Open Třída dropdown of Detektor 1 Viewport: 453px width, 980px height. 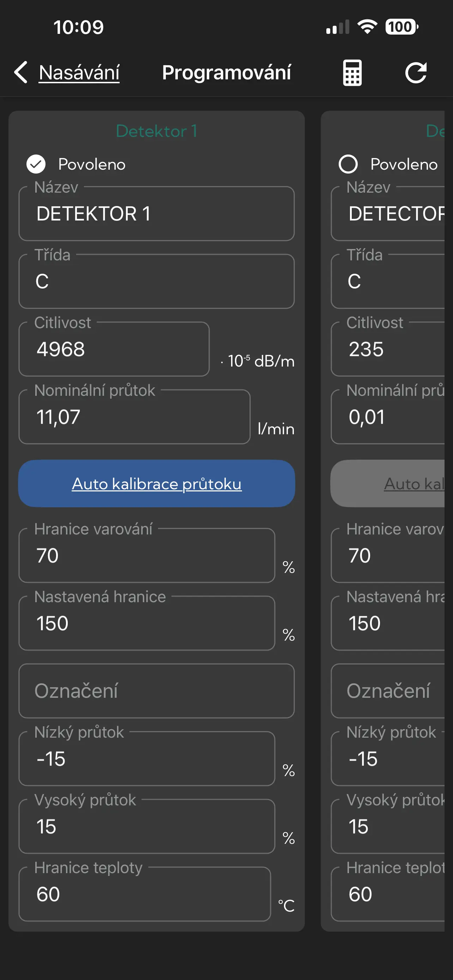(x=156, y=281)
